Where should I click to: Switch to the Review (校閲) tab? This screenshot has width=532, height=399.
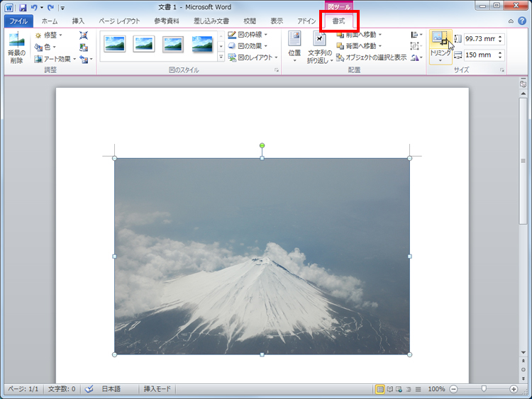click(250, 21)
